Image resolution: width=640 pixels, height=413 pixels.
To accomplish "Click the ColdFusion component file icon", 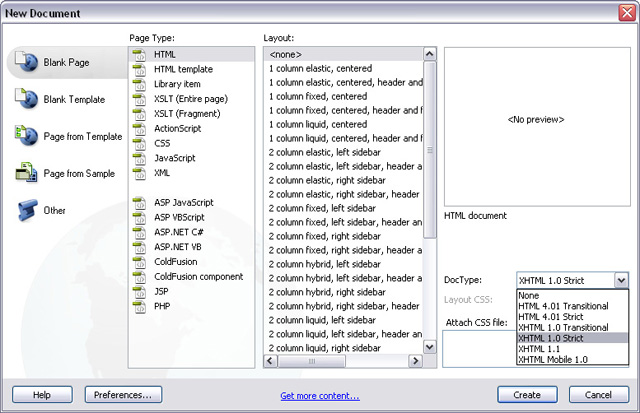I will pos(140,277).
